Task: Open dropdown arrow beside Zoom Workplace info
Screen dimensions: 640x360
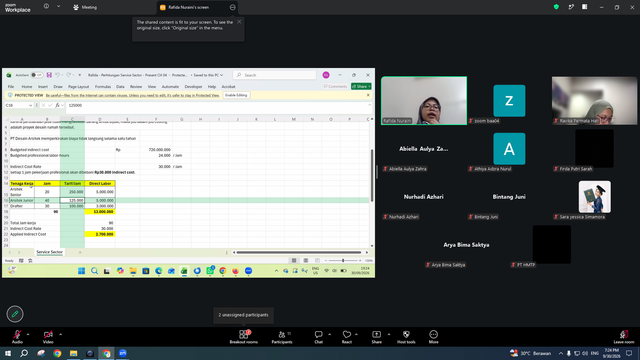Action: [x=58, y=7]
